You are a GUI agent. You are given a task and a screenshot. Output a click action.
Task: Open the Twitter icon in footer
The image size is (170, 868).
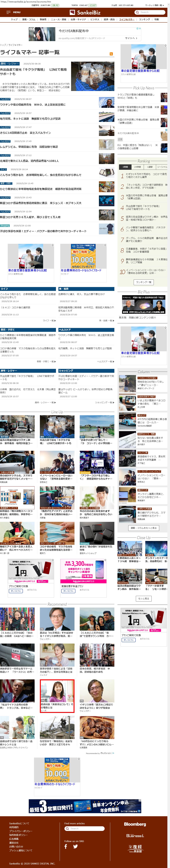coord(75,846)
